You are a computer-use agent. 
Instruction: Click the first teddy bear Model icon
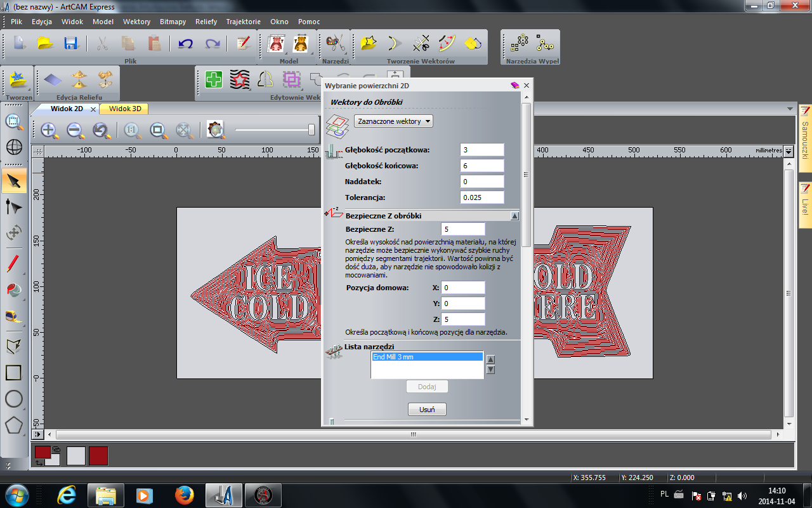(x=276, y=43)
